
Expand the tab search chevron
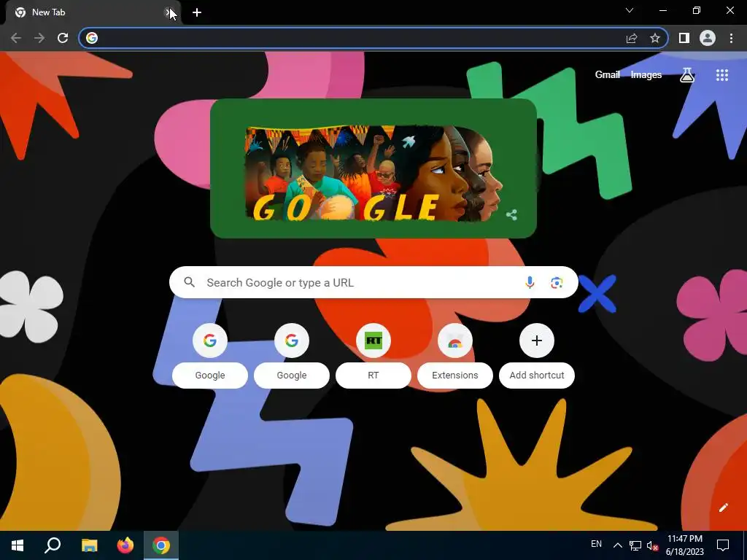coord(630,10)
